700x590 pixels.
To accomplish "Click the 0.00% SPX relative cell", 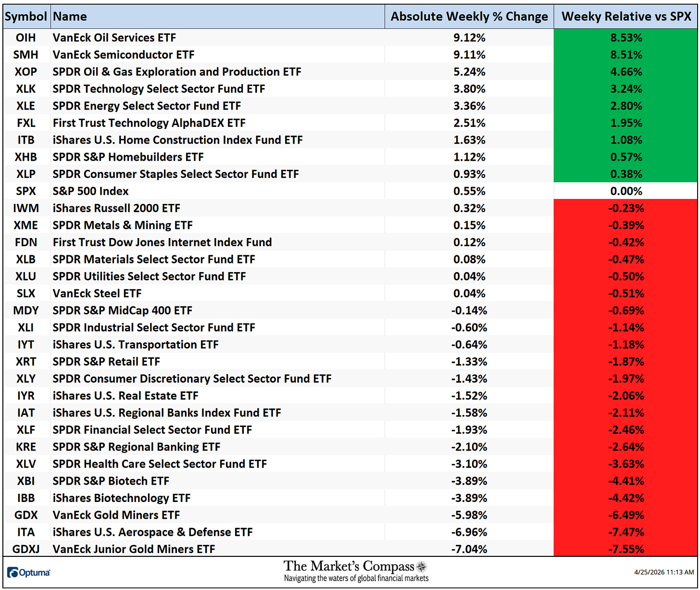I will 626,191.
